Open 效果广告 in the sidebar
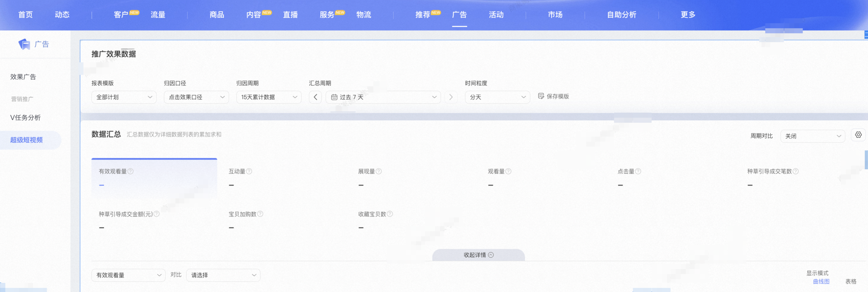This screenshot has width=868, height=292. [x=23, y=76]
